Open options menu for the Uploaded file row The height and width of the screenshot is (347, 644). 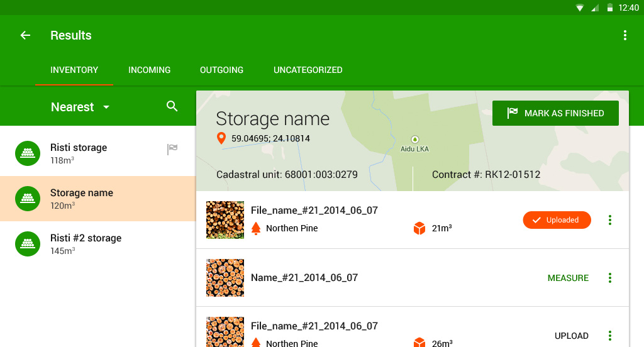coord(609,220)
